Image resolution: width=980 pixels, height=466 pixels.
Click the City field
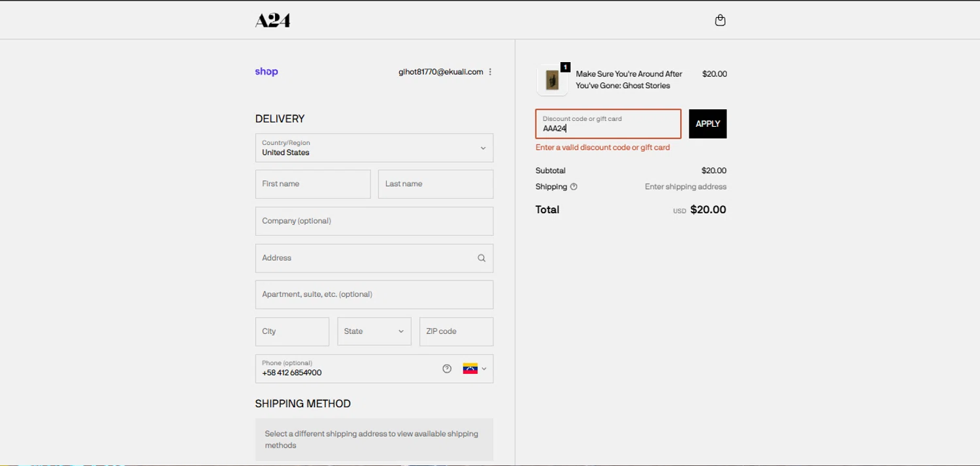tap(292, 331)
